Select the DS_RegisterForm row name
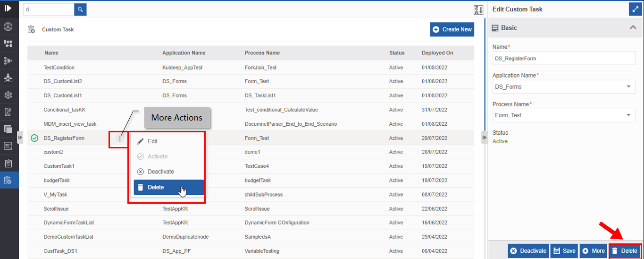The width and height of the screenshot is (644, 259). 64,138
